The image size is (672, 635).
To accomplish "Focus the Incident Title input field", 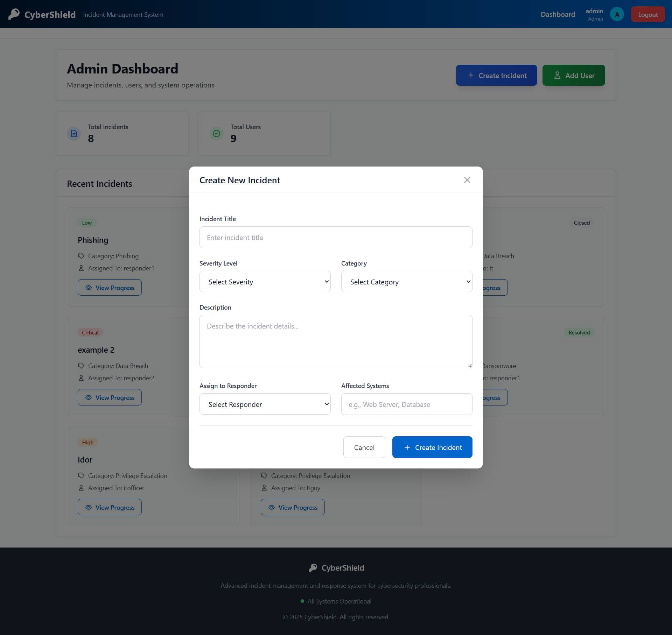I will click(336, 237).
